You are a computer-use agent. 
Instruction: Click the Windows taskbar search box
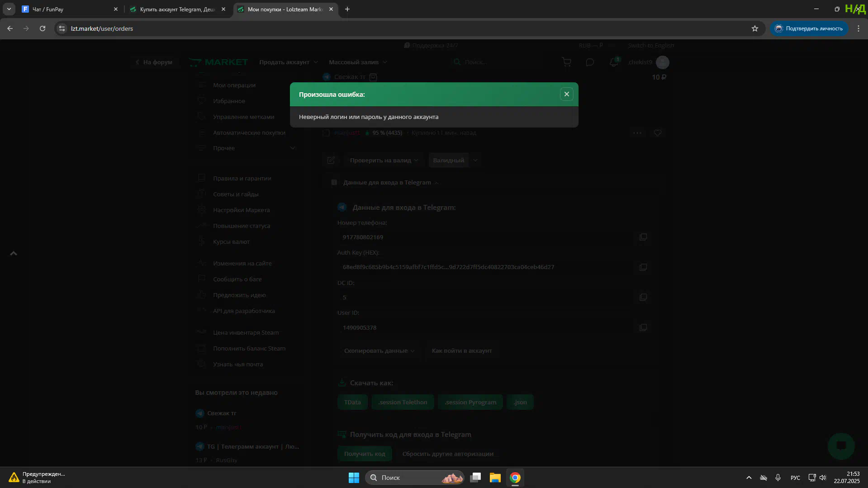click(414, 478)
